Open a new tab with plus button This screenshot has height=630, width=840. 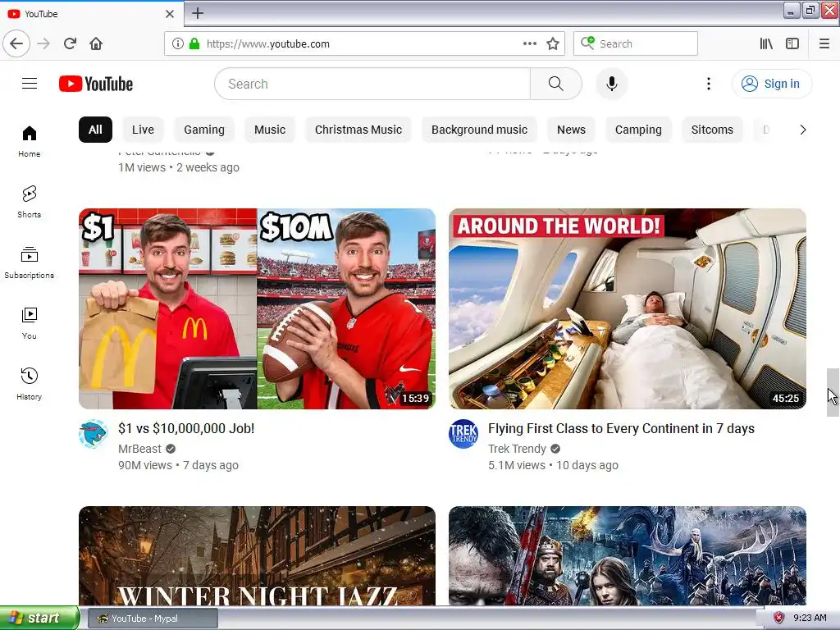[x=198, y=13]
